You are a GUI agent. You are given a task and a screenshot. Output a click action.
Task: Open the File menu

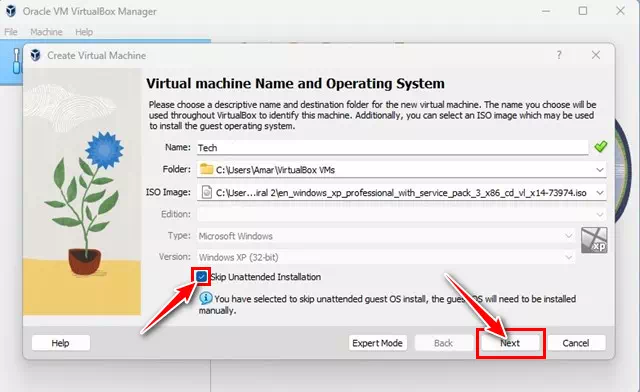tap(11, 32)
